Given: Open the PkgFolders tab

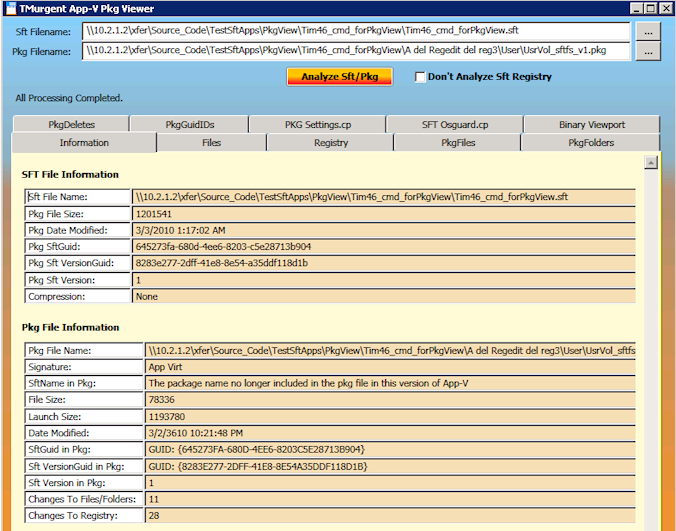Looking at the screenshot, I should pos(591,143).
